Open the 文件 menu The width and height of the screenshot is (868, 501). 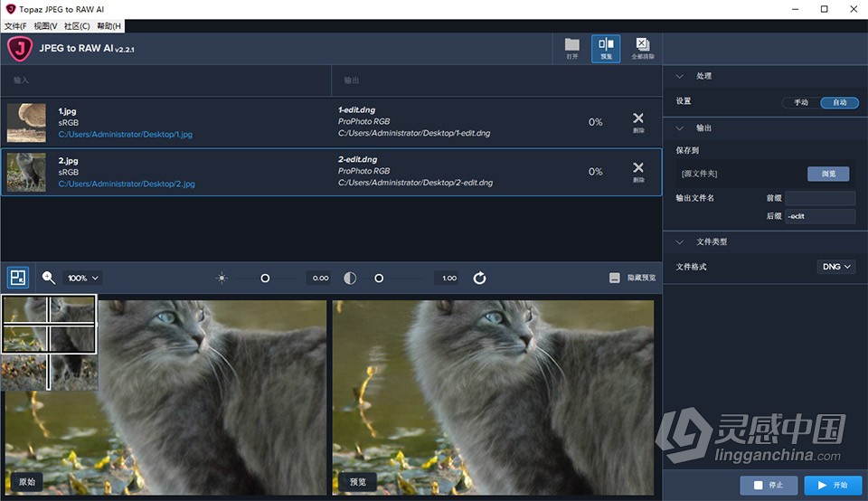pyautogui.click(x=15, y=26)
